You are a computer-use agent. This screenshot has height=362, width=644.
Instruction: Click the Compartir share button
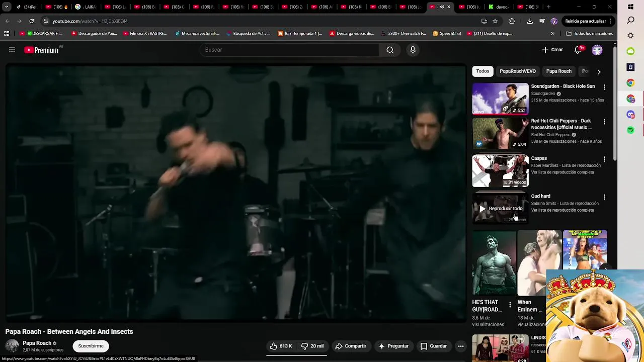pos(351,346)
